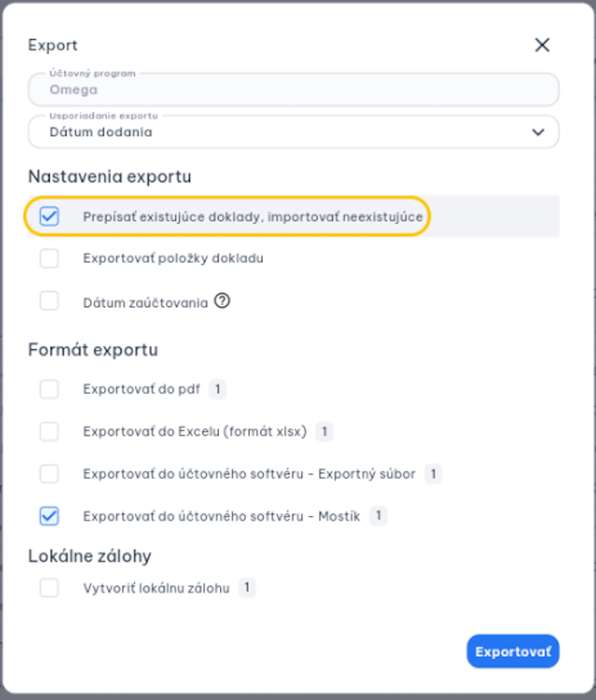Open help icon next to Dátum zaúčtovania
596x700 pixels.
coord(222,301)
